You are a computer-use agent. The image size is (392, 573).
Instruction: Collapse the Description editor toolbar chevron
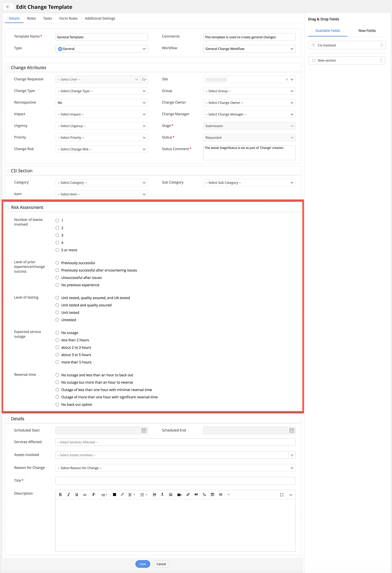291,495
